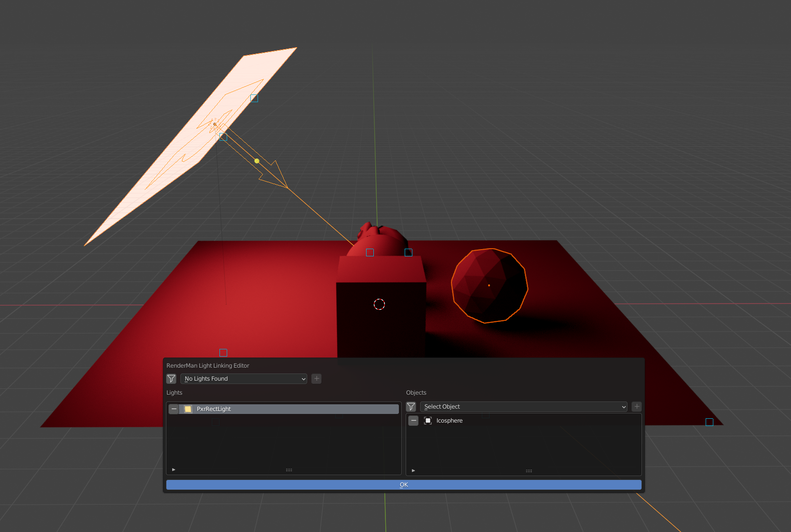Add a light with the plus icon beside the lights dropdown
The width and height of the screenshot is (791, 532).
(x=316, y=379)
